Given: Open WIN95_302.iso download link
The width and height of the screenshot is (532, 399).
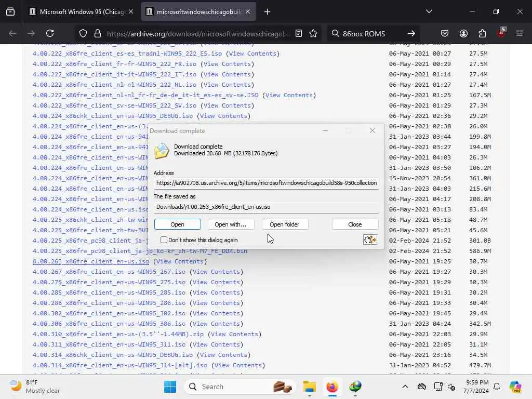Looking at the screenshot, I should click(x=109, y=313).
